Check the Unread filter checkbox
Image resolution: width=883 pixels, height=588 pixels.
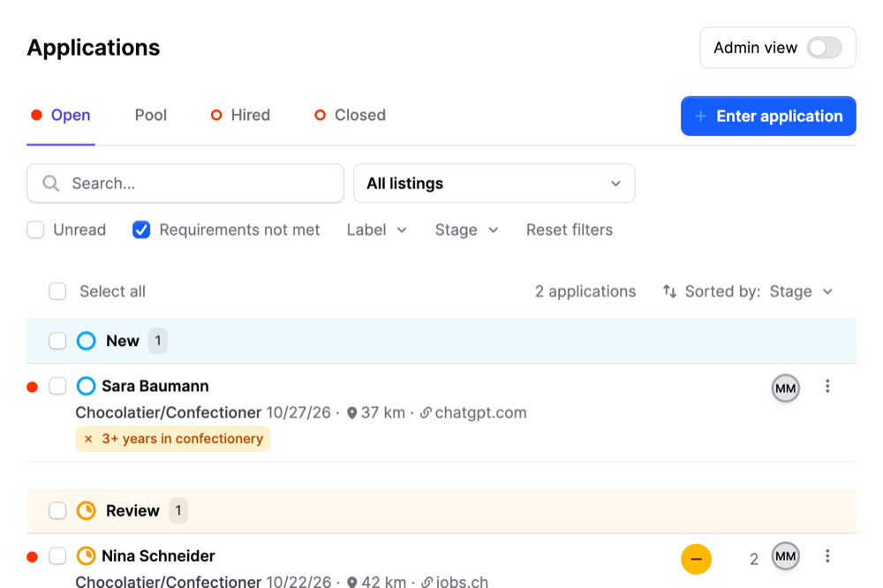(x=35, y=230)
